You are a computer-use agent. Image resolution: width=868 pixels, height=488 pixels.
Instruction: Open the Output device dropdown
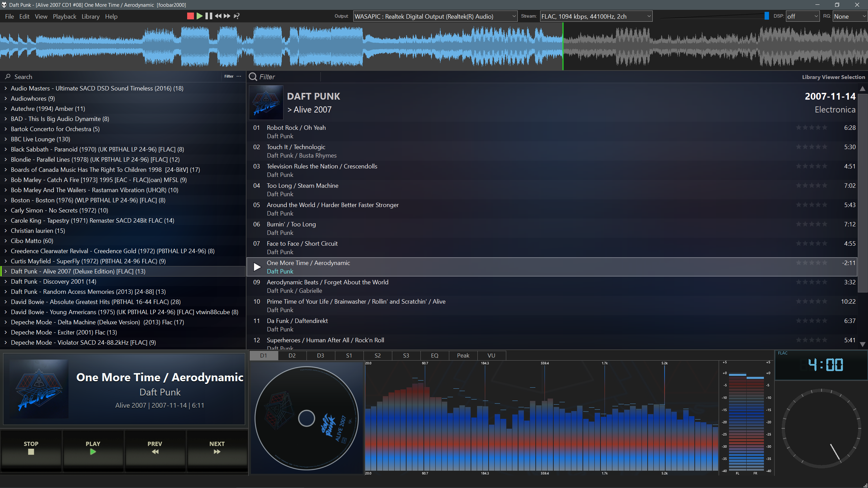(x=435, y=16)
